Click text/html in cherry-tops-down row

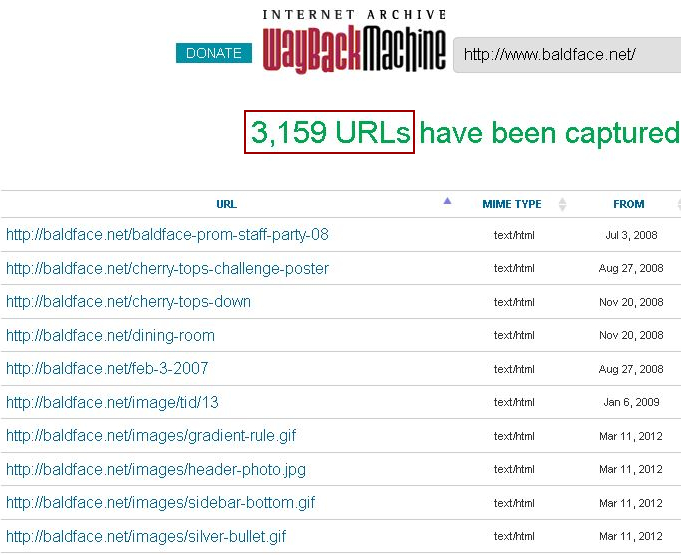tap(514, 302)
